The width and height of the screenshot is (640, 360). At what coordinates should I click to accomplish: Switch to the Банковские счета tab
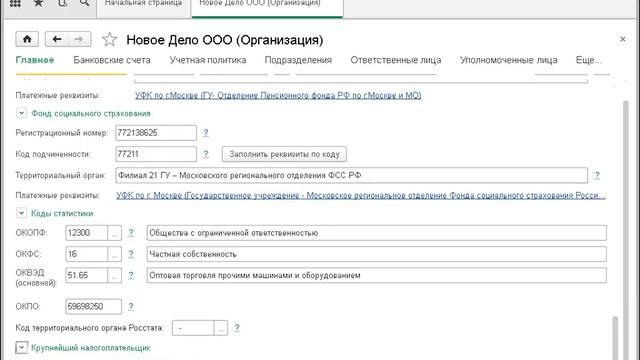tap(112, 60)
